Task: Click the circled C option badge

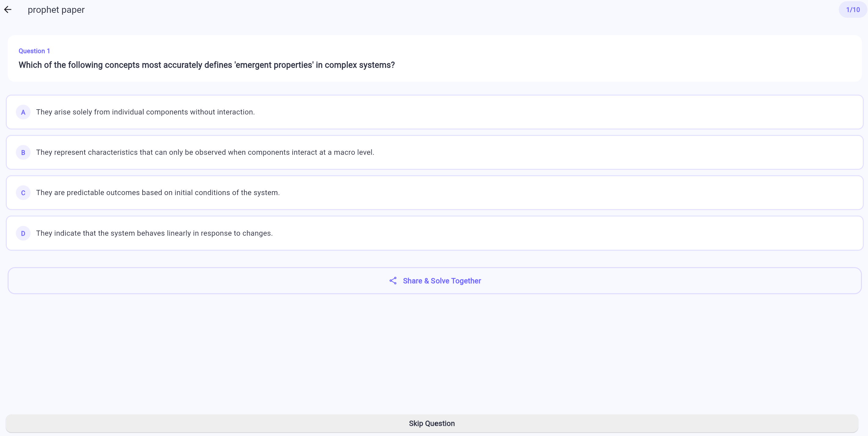Action: (x=23, y=193)
